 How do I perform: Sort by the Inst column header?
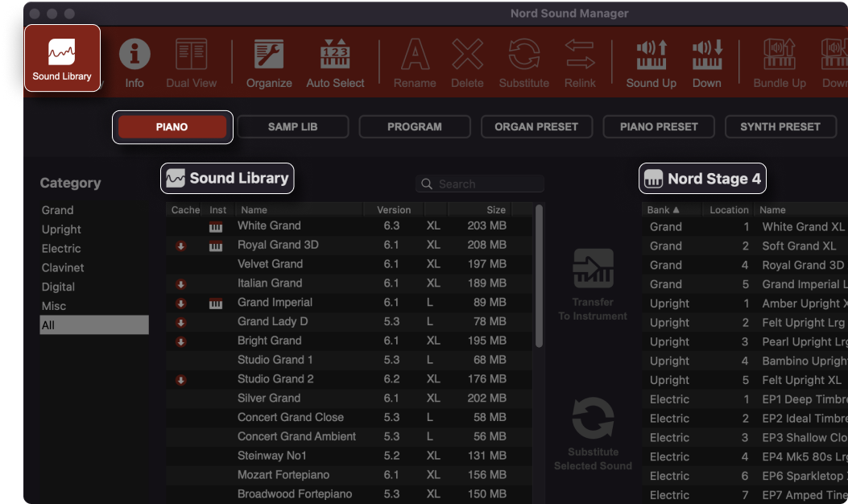(218, 210)
